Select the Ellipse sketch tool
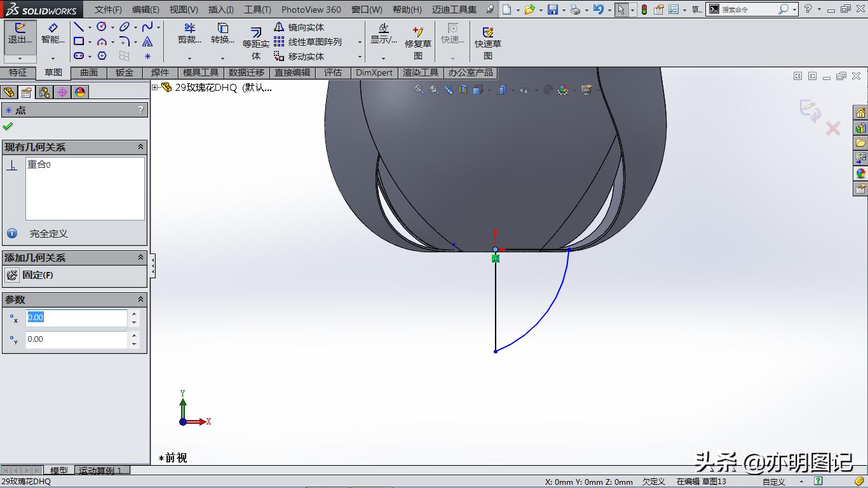 click(x=125, y=27)
